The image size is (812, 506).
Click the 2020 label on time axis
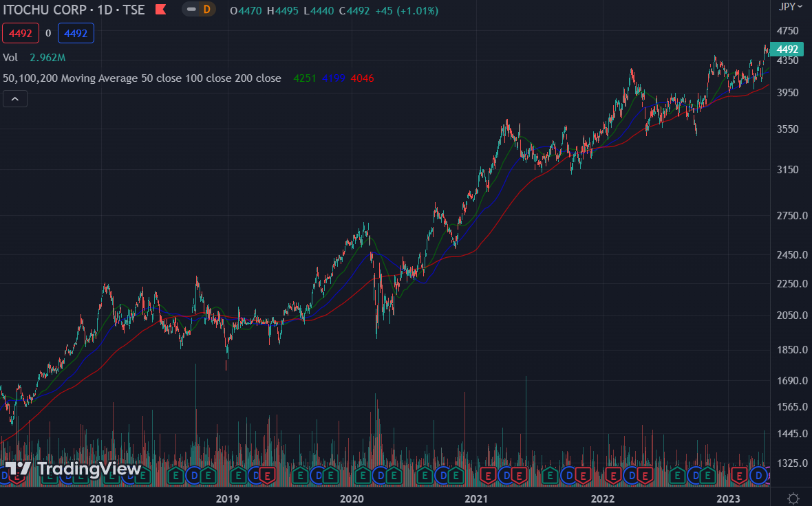point(352,498)
